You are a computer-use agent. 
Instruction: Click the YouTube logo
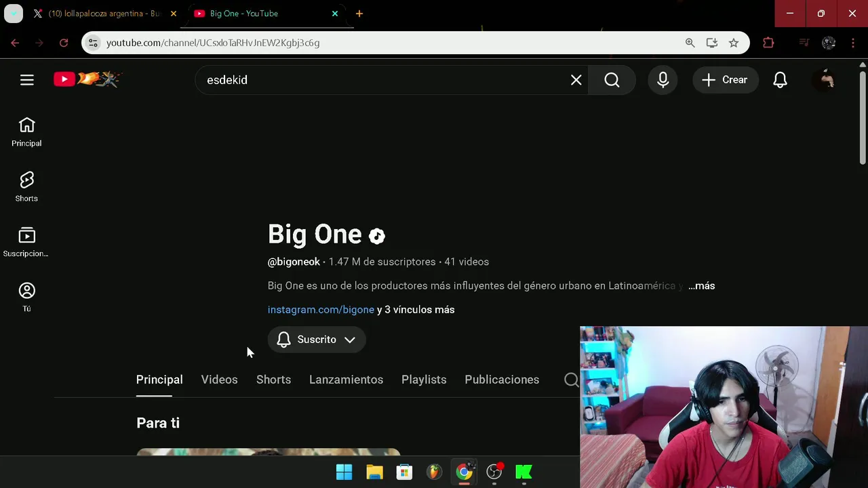[x=87, y=79]
